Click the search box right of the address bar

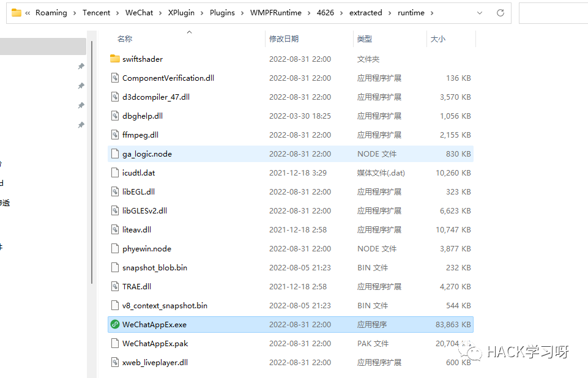[554, 13]
